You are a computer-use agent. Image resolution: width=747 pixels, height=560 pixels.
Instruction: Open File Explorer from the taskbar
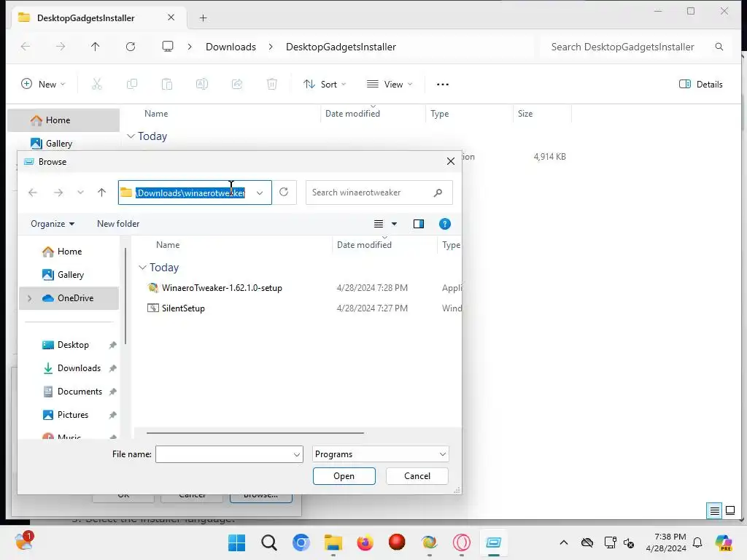tap(333, 542)
